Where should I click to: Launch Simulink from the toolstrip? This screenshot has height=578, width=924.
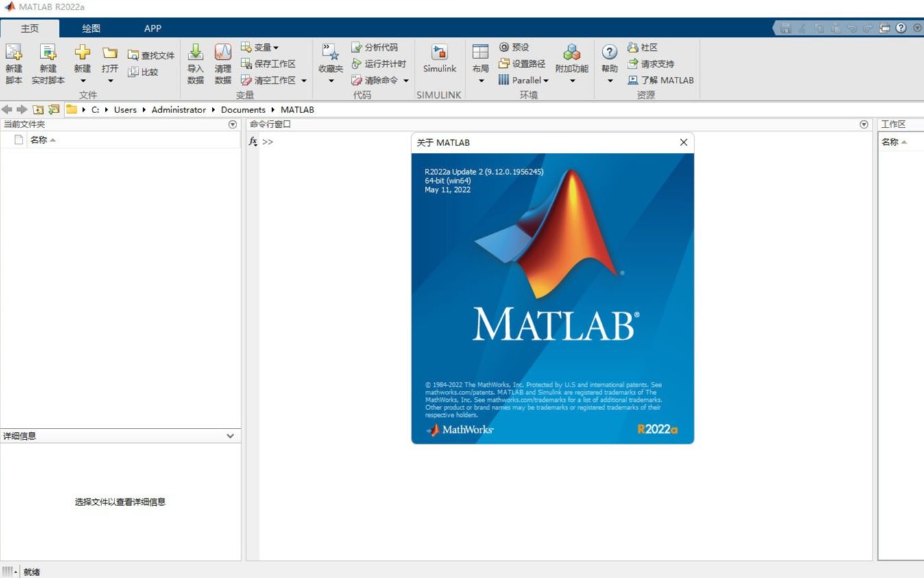(439, 60)
